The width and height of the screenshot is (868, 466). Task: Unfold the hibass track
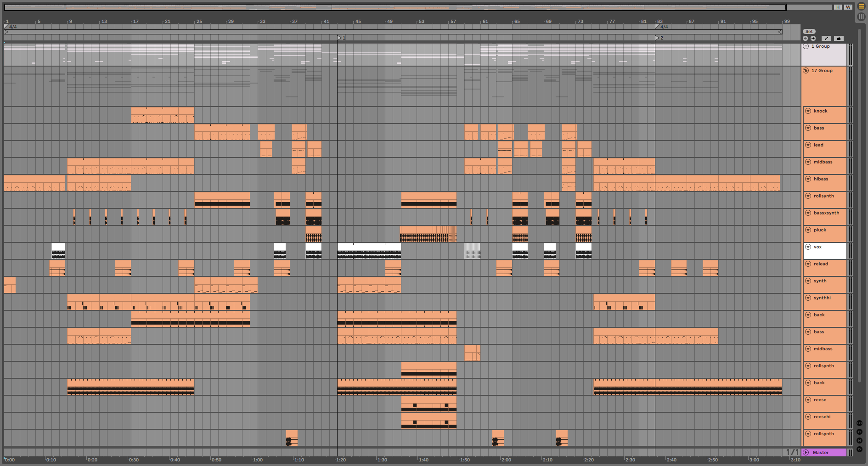coord(808,179)
